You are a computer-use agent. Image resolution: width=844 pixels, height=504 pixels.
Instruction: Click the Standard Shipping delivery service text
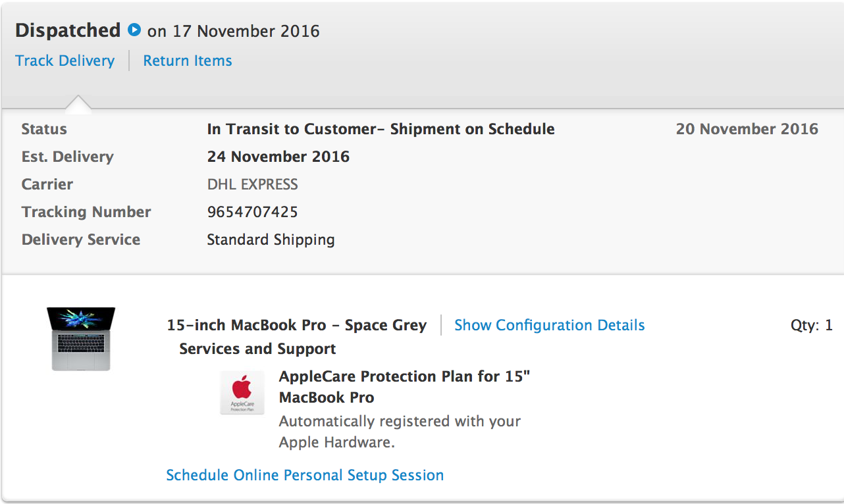click(271, 239)
